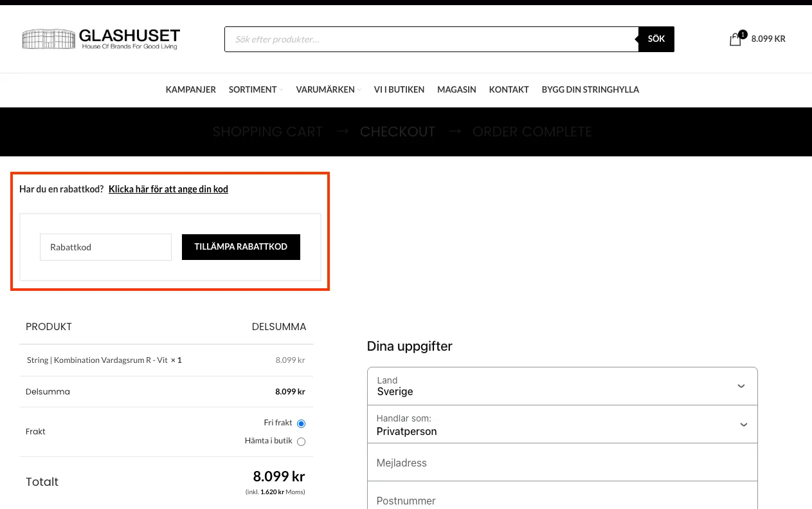The height and width of the screenshot is (509, 812).
Task: Focus the product search field
Action: [x=431, y=39]
